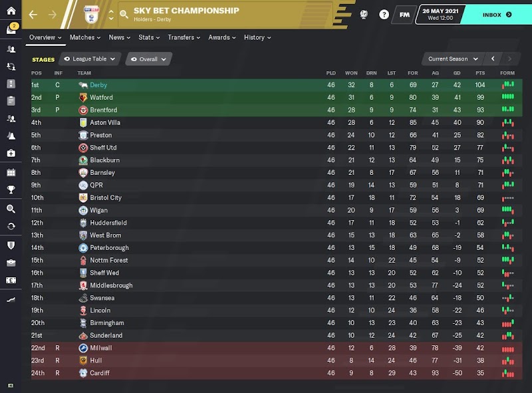This screenshot has width=532, height=393.
Task: Click the help question mark icon
Action: click(384, 15)
